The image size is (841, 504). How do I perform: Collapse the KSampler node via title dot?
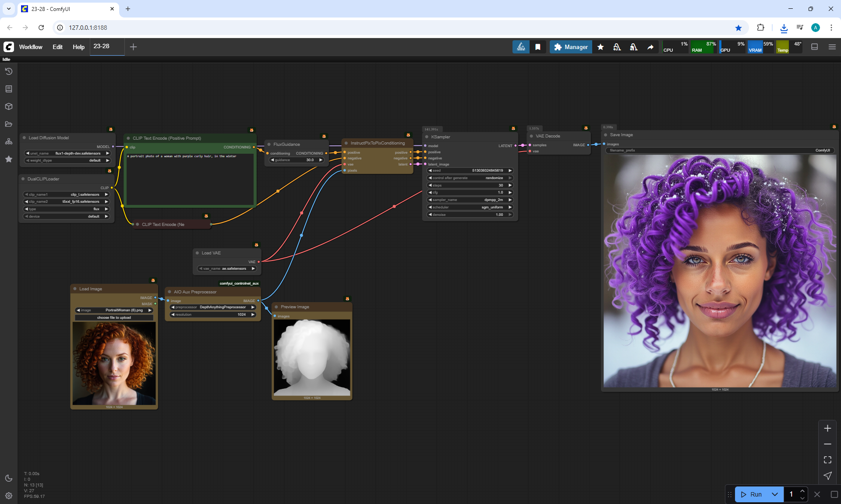click(x=427, y=137)
